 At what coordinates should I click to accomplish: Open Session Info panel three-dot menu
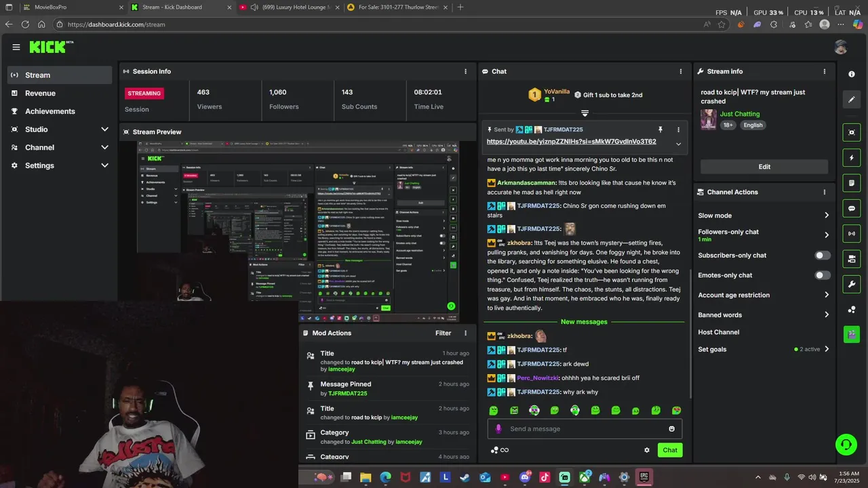(x=465, y=71)
